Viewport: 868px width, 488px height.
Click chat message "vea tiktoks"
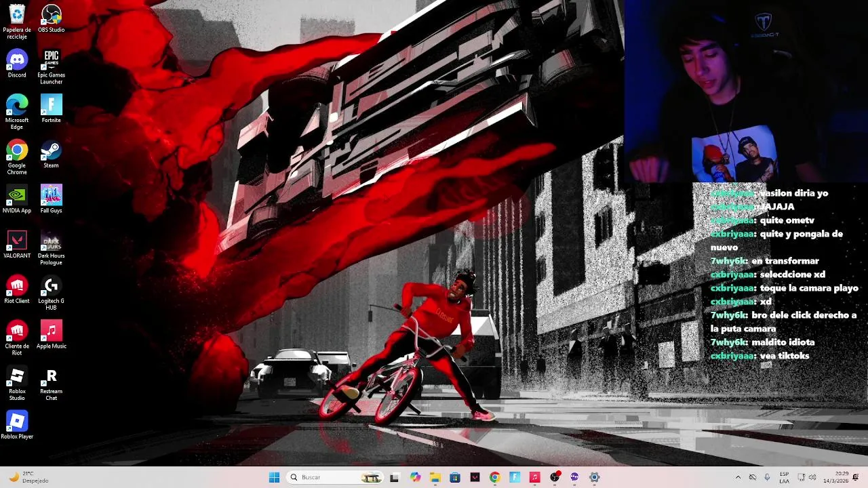785,356
